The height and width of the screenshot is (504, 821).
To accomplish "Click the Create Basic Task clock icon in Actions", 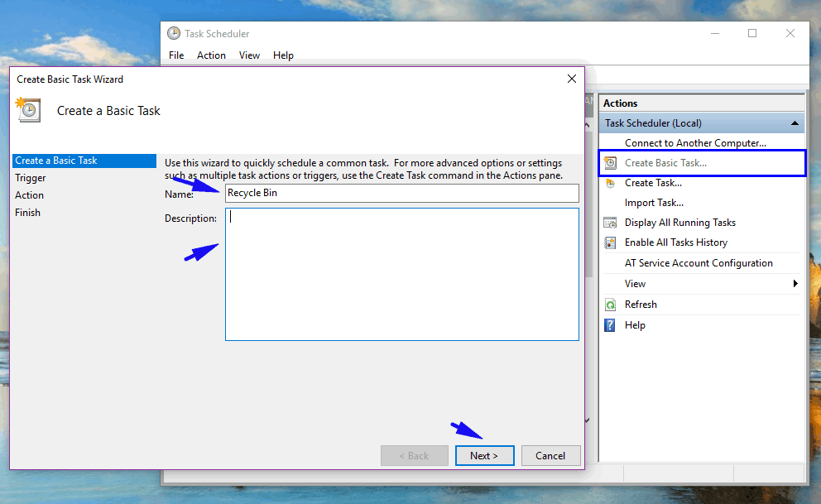I will click(610, 163).
